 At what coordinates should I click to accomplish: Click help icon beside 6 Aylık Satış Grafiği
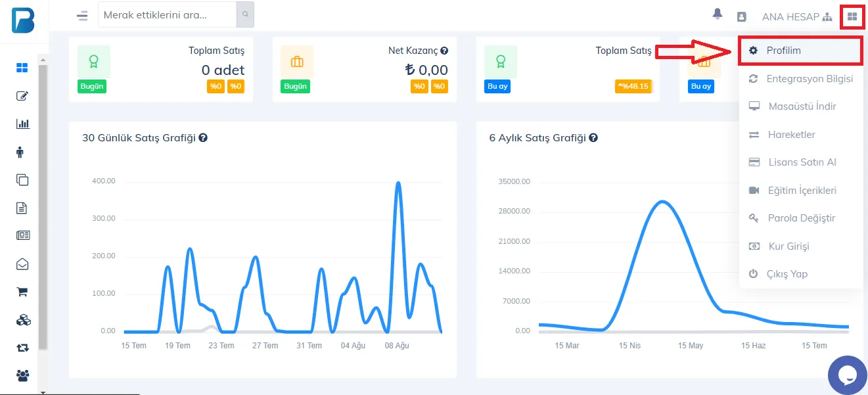pos(593,138)
